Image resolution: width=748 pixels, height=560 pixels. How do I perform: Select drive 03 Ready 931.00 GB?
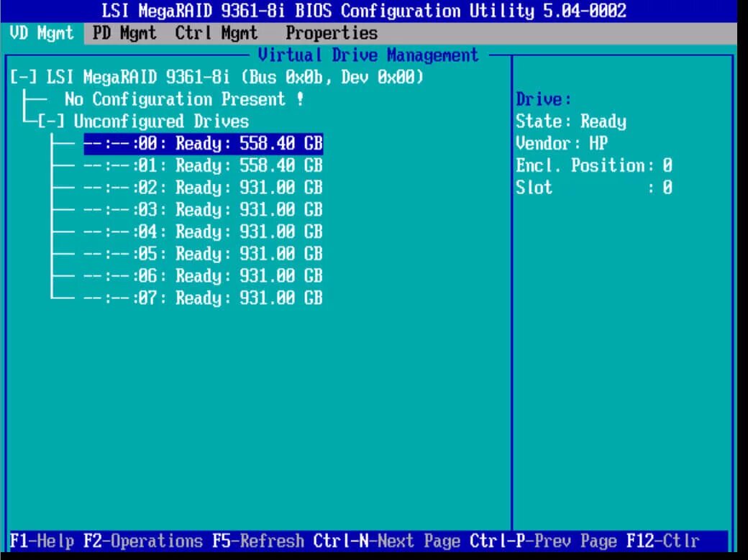204,209
